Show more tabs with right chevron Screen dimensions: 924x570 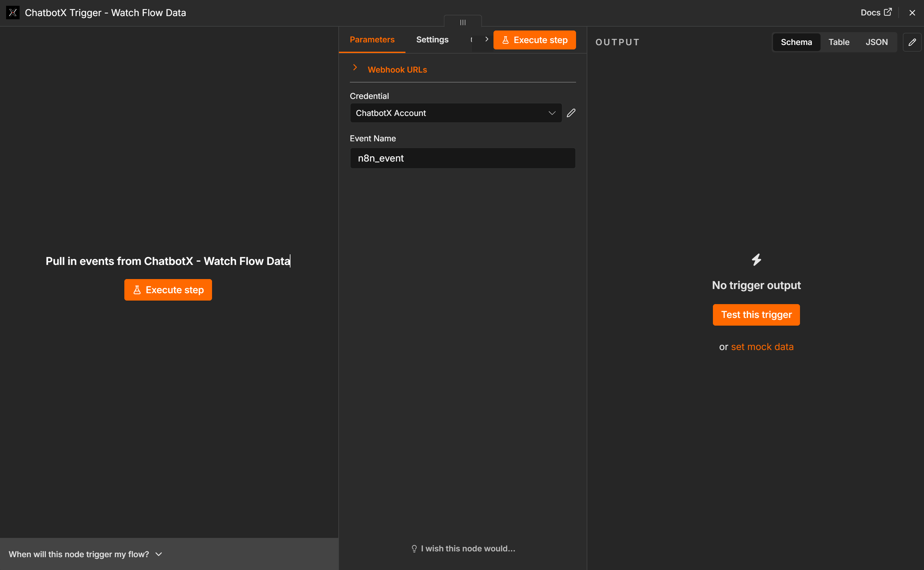486,39
